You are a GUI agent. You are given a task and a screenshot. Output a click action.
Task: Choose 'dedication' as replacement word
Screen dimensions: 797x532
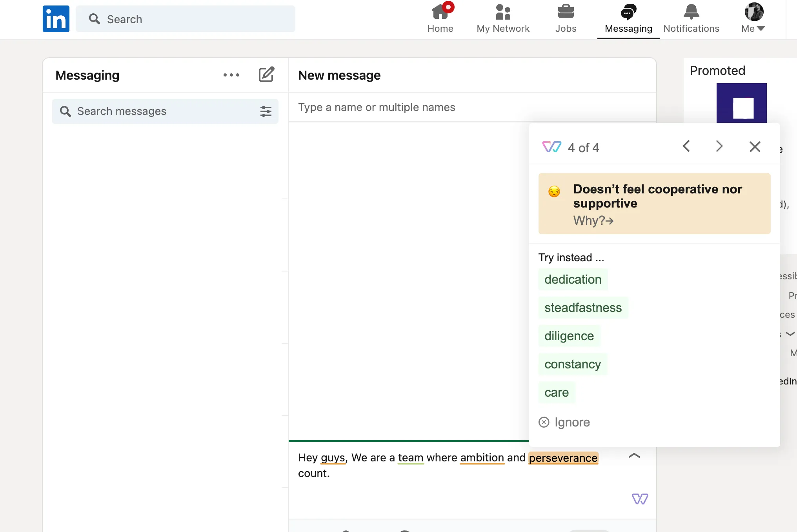[x=573, y=279]
